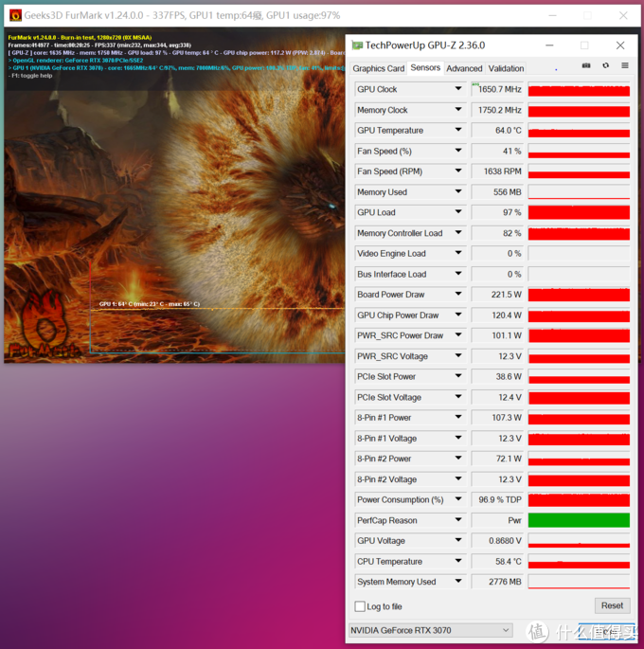This screenshot has width=644, height=649.
Task: Open the NVIDIA GeForce RTX 3070 device dropdown
Action: [x=431, y=630]
